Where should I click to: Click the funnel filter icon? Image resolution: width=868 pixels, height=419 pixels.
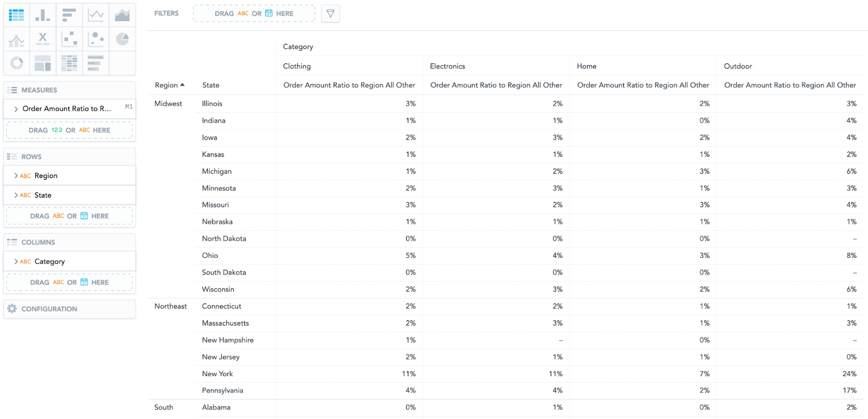tap(330, 14)
